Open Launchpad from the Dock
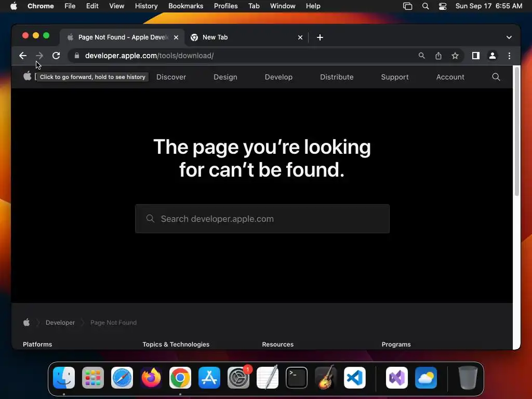The width and height of the screenshot is (532, 399). click(93, 378)
